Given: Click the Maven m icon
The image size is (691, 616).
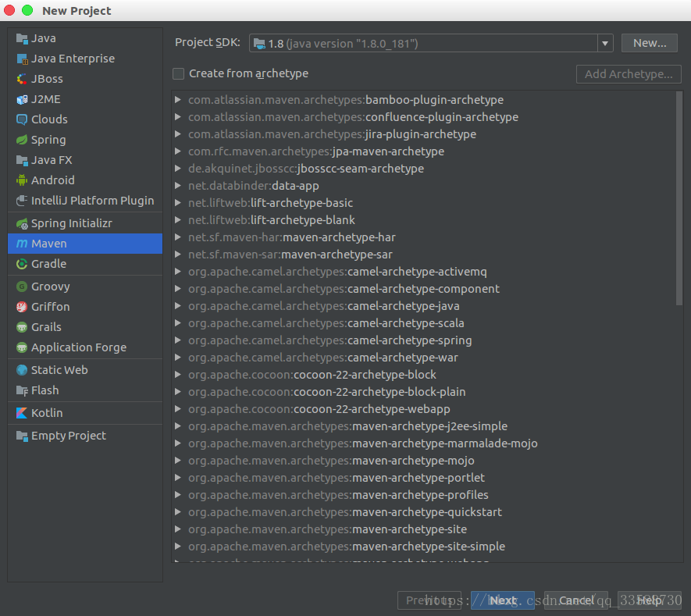Looking at the screenshot, I should pos(22,244).
